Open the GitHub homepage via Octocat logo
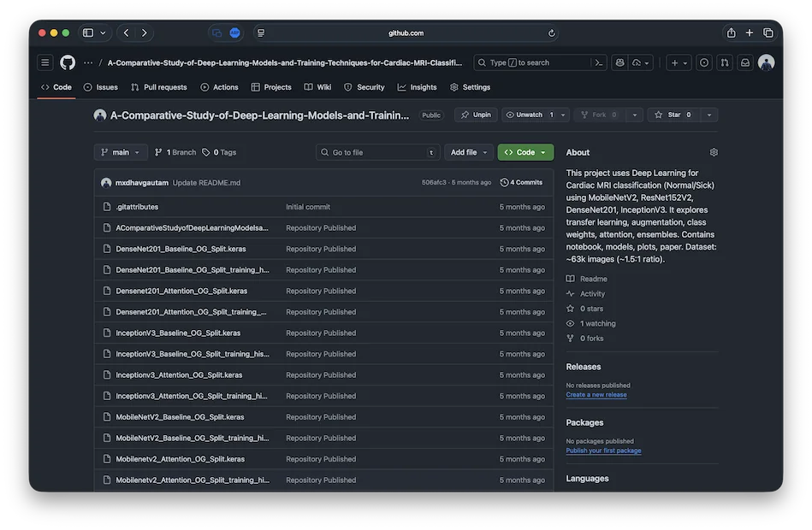Viewport: 812px width, 530px height. pyautogui.click(x=68, y=62)
